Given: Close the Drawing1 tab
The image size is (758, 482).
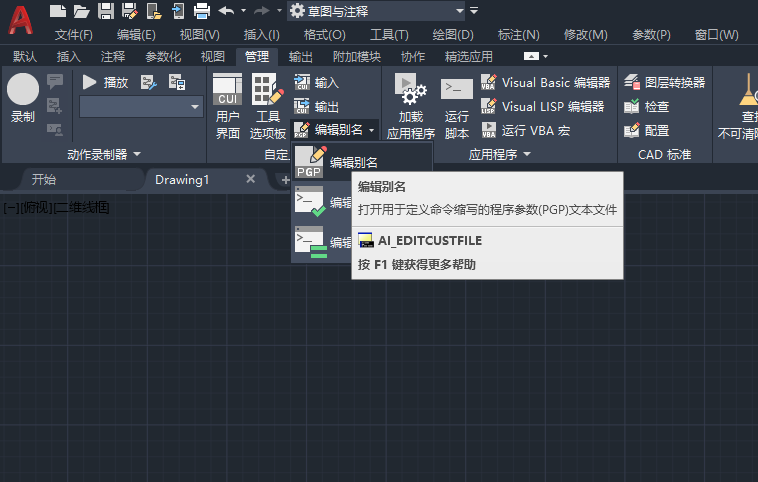Looking at the screenshot, I should [x=250, y=179].
